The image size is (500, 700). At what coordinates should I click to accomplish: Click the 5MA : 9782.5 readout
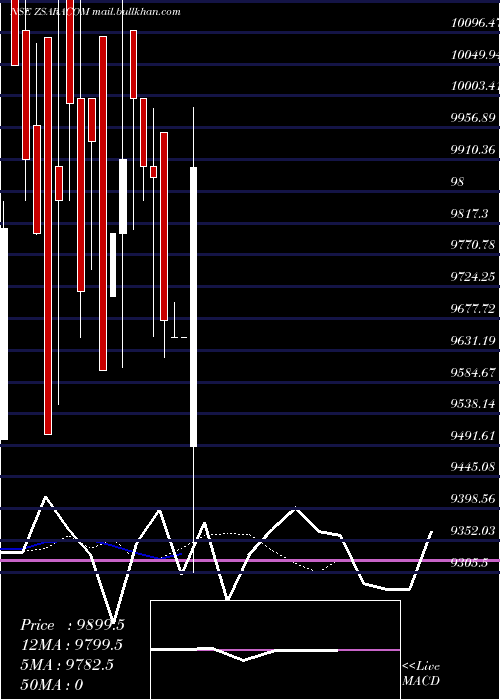[67, 665]
